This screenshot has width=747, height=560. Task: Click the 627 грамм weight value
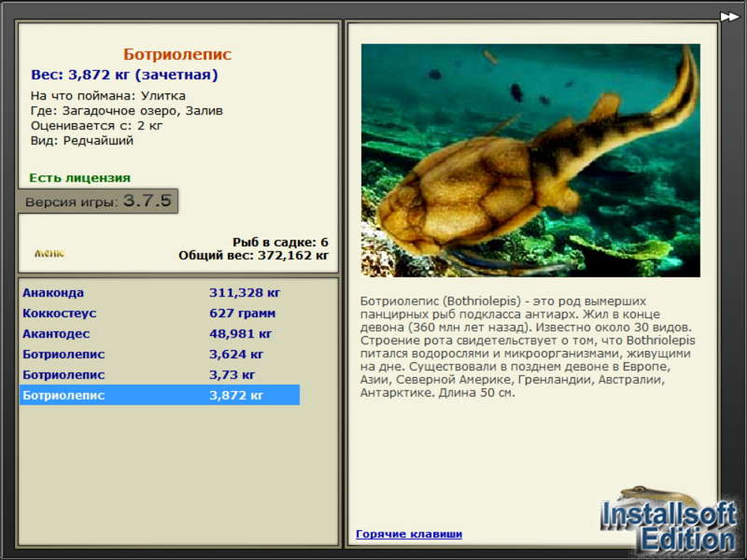(x=242, y=313)
